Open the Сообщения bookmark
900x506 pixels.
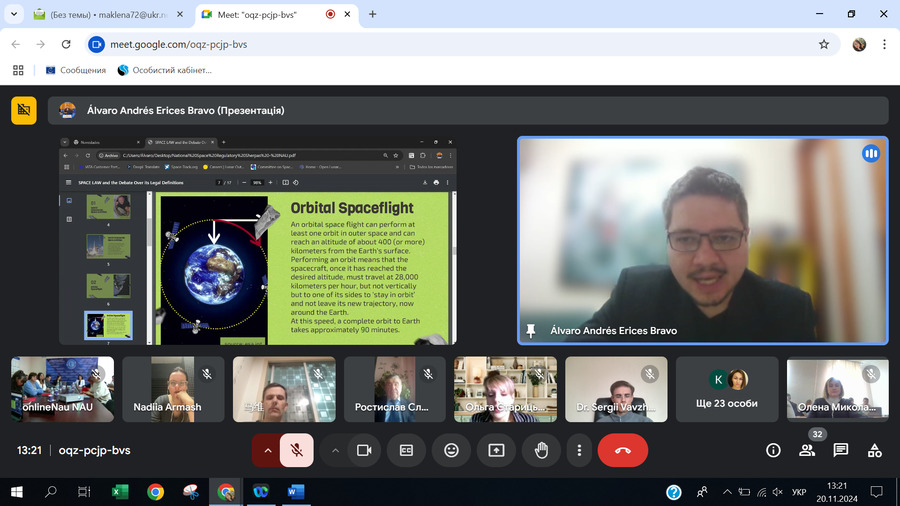[76, 70]
